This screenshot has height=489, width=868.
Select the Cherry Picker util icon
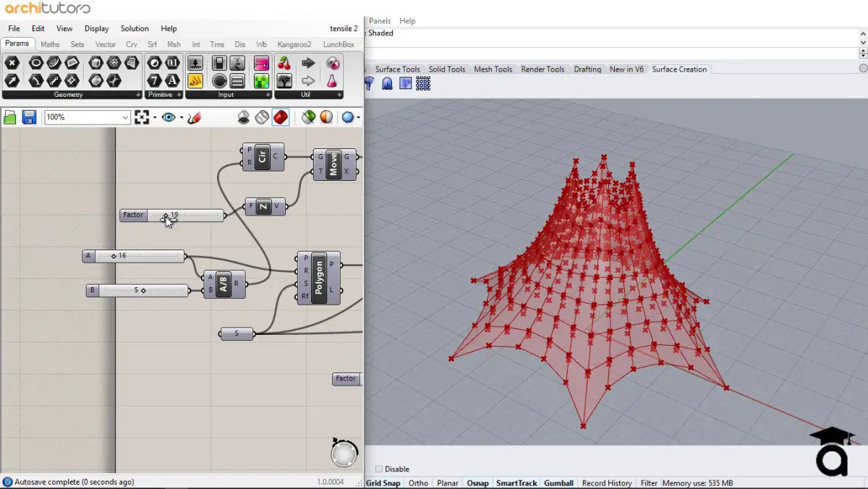284,63
